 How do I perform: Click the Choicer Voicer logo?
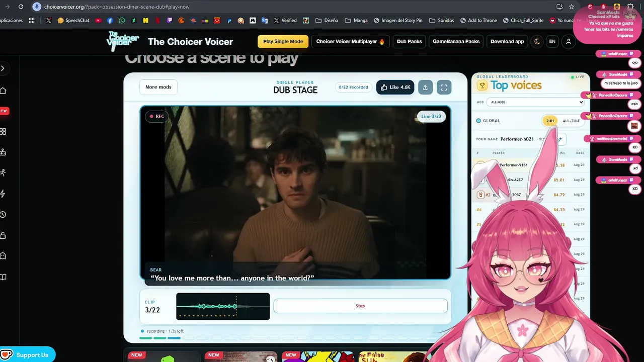point(122,41)
